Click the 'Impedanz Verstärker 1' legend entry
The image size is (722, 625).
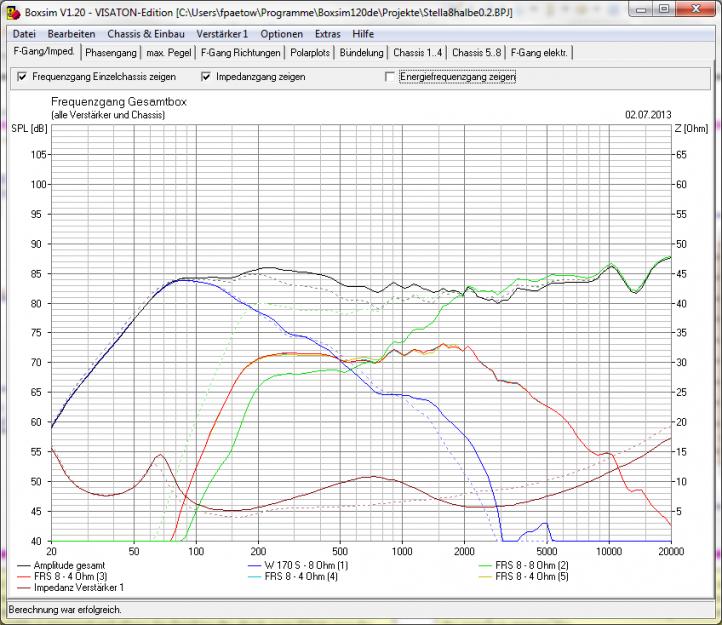click(x=70, y=588)
